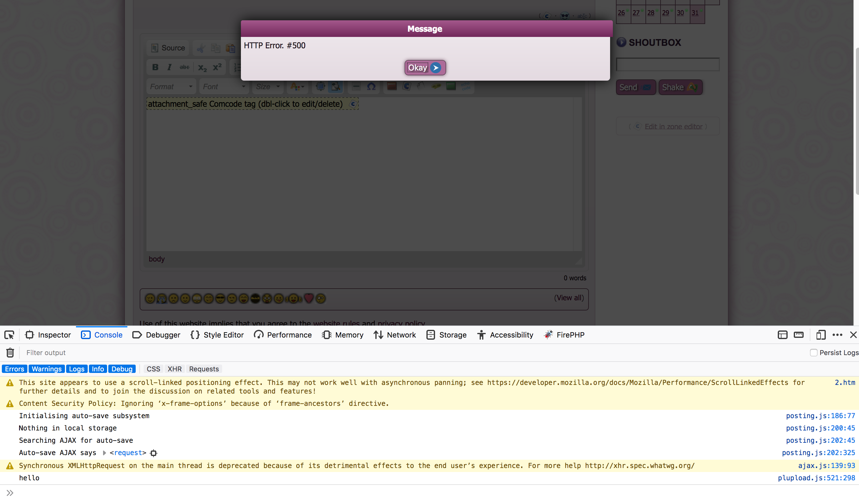Toggle the Errors console filter
The width and height of the screenshot is (859, 504).
click(x=14, y=369)
